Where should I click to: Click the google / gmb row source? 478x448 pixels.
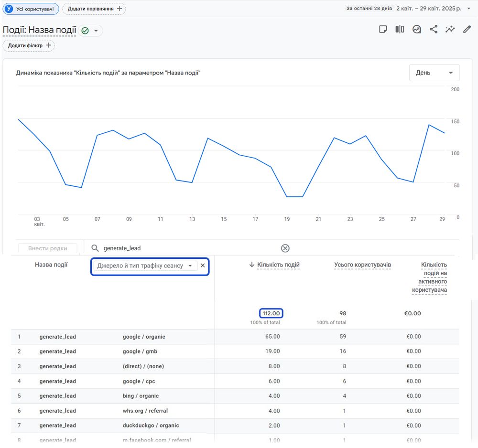pyautogui.click(x=140, y=351)
